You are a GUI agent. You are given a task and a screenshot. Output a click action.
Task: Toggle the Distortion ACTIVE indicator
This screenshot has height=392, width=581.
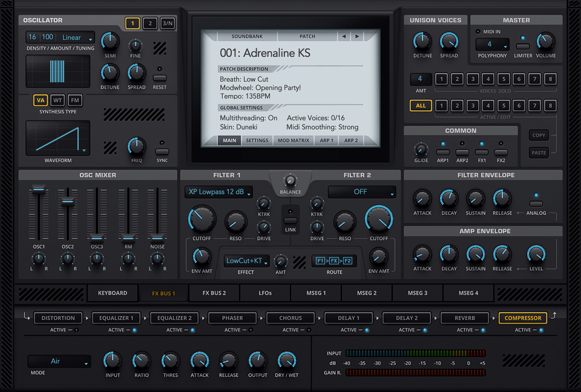76,330
